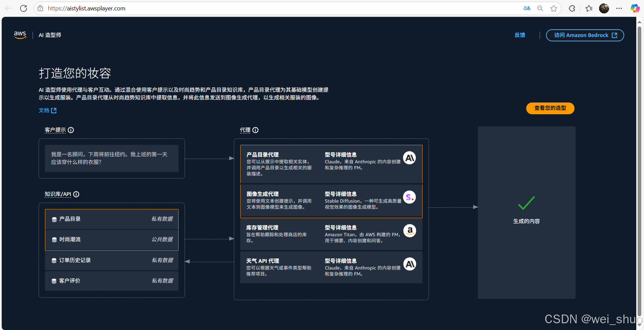Open 访问 Amazon Bedrock link button
Image resolution: width=644 pixels, height=330 pixels.
coord(585,35)
